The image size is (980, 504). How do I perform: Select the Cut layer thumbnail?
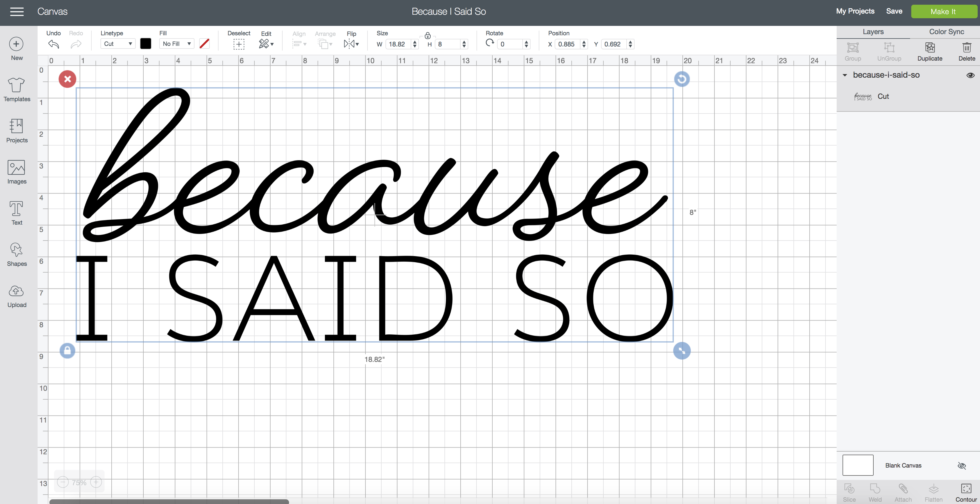[863, 97]
